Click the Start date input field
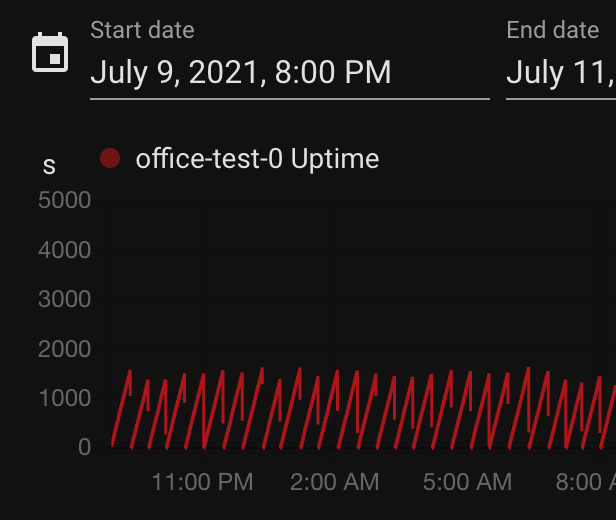616x520 pixels. click(x=289, y=73)
